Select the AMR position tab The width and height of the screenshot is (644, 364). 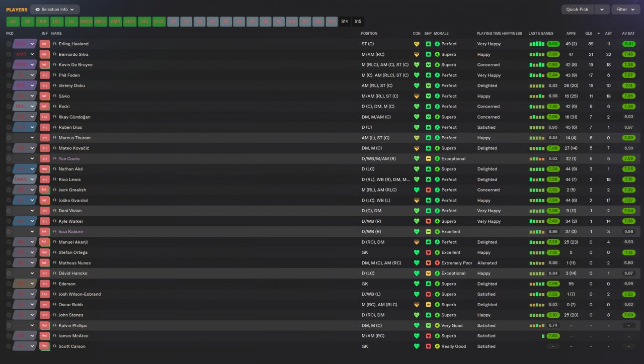(115, 22)
